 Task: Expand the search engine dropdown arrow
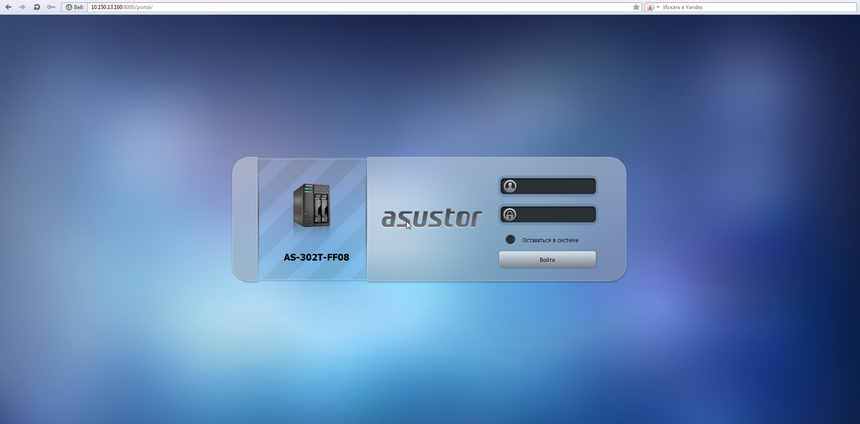tap(658, 7)
